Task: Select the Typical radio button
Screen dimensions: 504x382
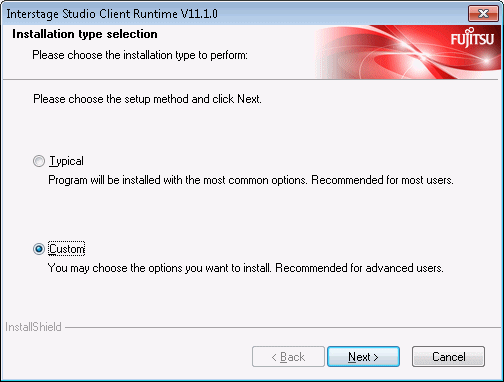Action: 39,161
